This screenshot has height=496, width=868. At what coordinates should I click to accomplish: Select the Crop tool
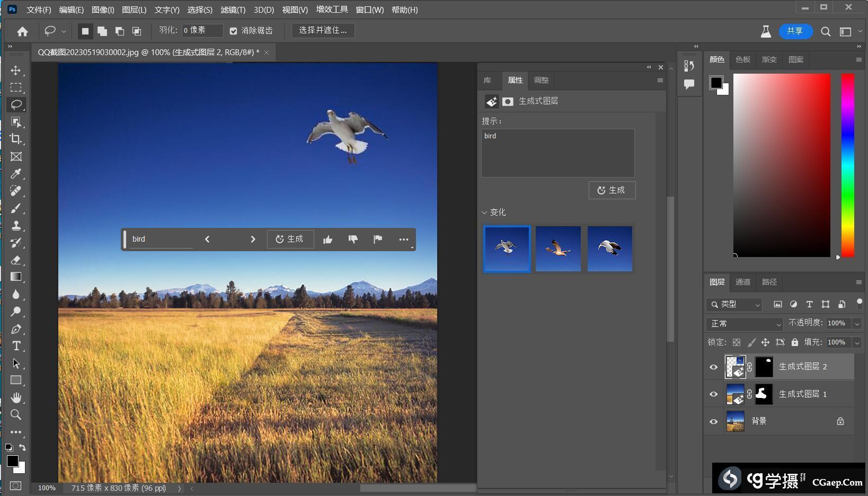coord(16,139)
